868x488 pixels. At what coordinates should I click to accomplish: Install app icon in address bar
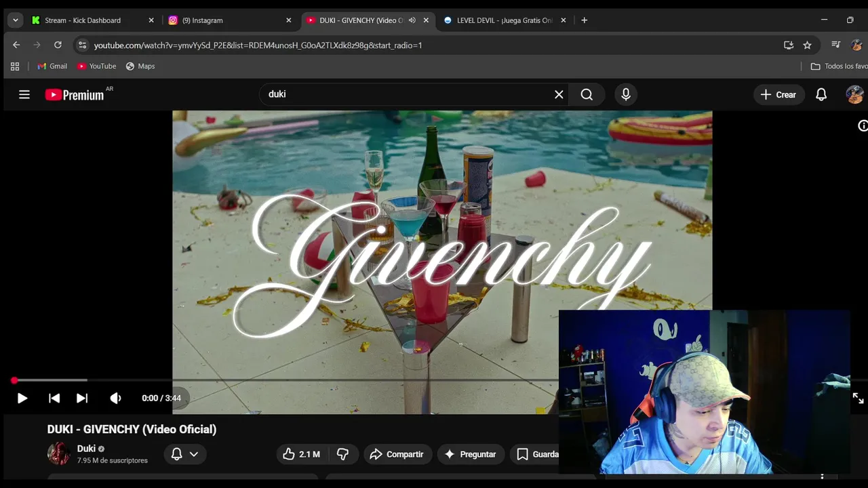pos(788,45)
